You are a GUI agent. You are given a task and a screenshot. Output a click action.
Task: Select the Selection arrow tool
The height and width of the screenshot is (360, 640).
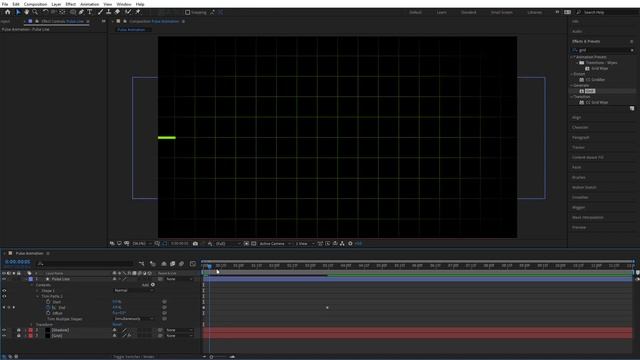(x=18, y=12)
